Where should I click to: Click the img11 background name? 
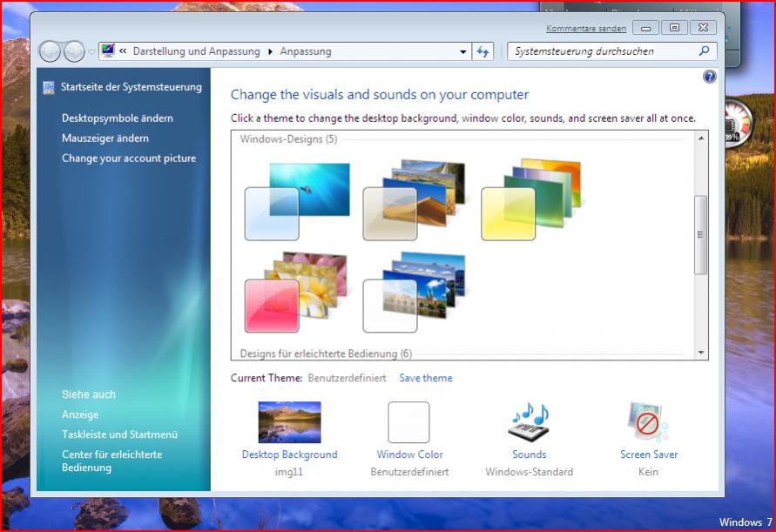[289, 472]
